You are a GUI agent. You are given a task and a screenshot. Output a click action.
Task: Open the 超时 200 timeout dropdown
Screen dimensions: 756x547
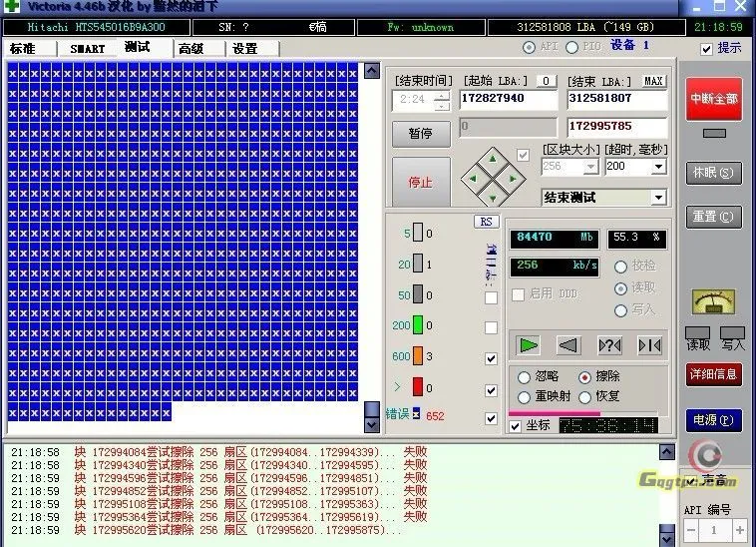(x=658, y=167)
